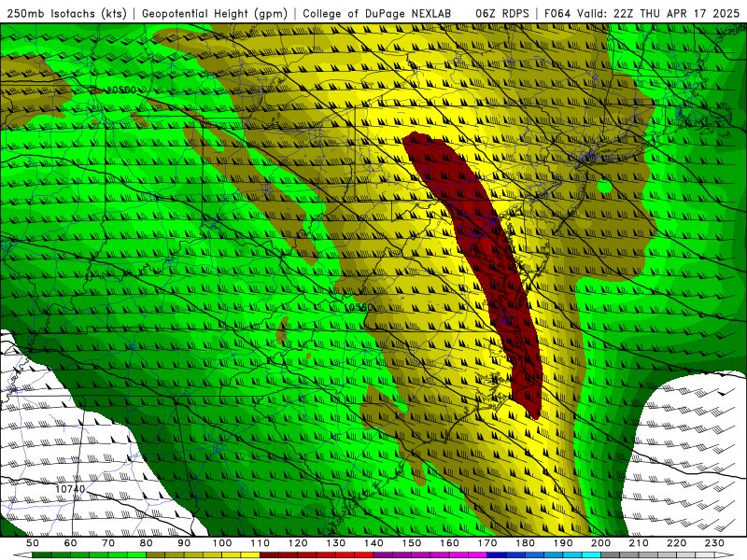Click the 130 tick label on the legend
Image resolution: width=747 pixels, height=560 pixels.
coord(336,543)
